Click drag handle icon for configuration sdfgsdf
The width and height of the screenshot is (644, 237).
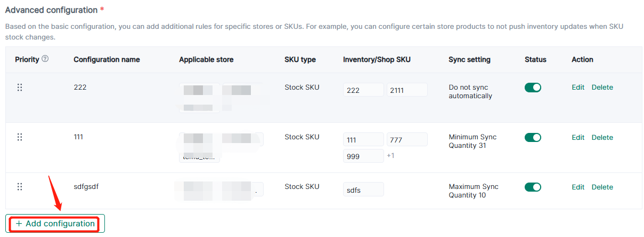click(20, 187)
